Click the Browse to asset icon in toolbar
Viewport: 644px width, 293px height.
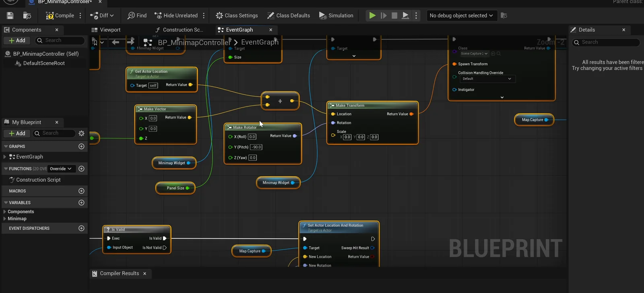click(x=27, y=16)
